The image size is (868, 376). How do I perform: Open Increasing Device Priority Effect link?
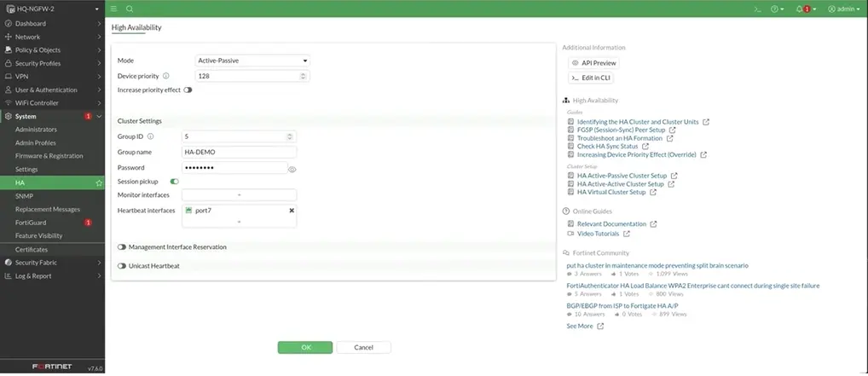click(637, 155)
